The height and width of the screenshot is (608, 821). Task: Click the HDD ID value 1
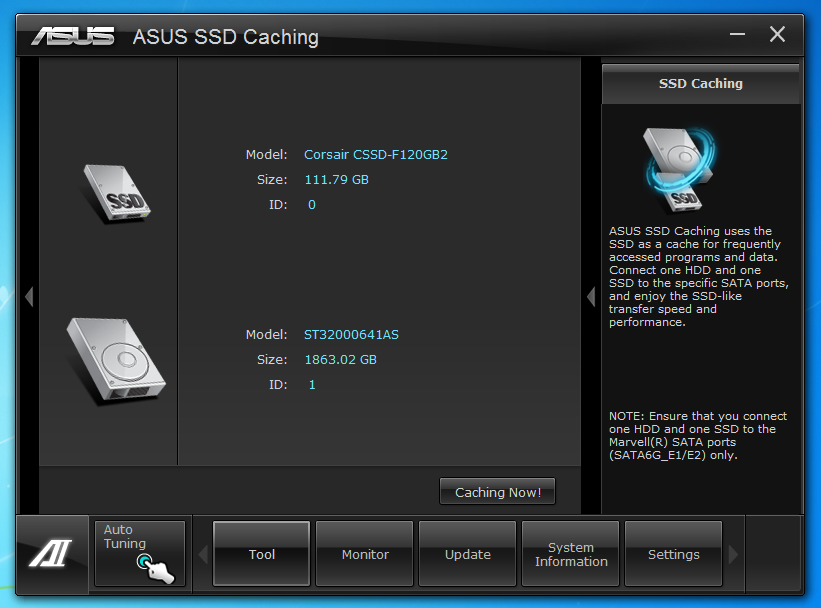pyautogui.click(x=312, y=385)
